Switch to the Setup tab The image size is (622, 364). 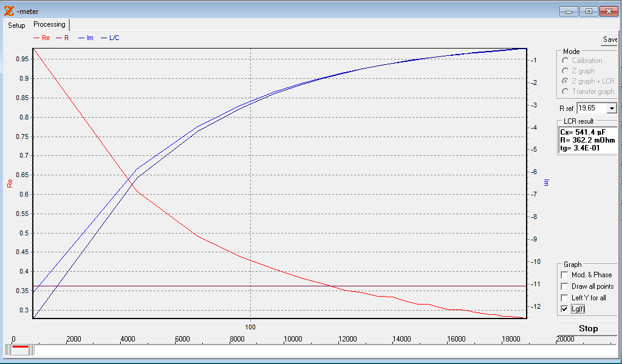[x=16, y=25]
